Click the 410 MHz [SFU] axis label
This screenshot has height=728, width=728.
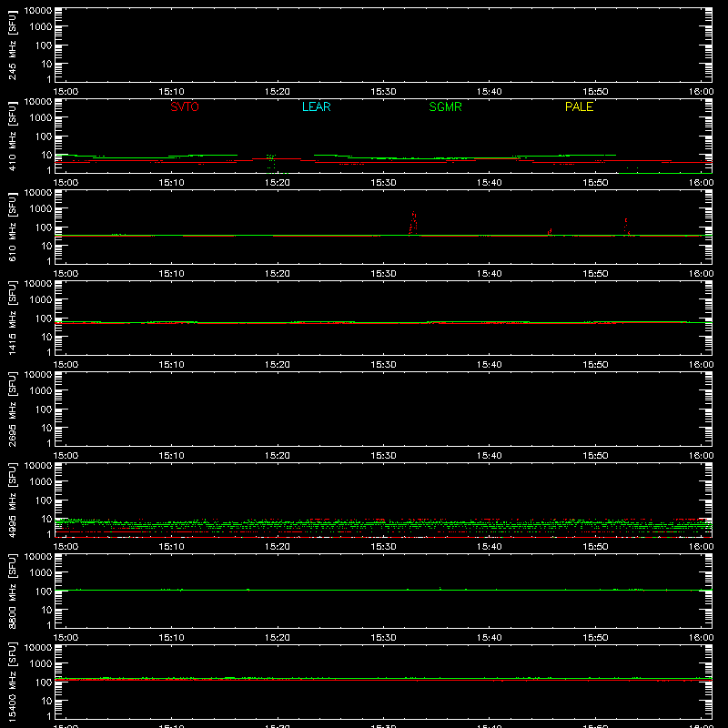12,136
